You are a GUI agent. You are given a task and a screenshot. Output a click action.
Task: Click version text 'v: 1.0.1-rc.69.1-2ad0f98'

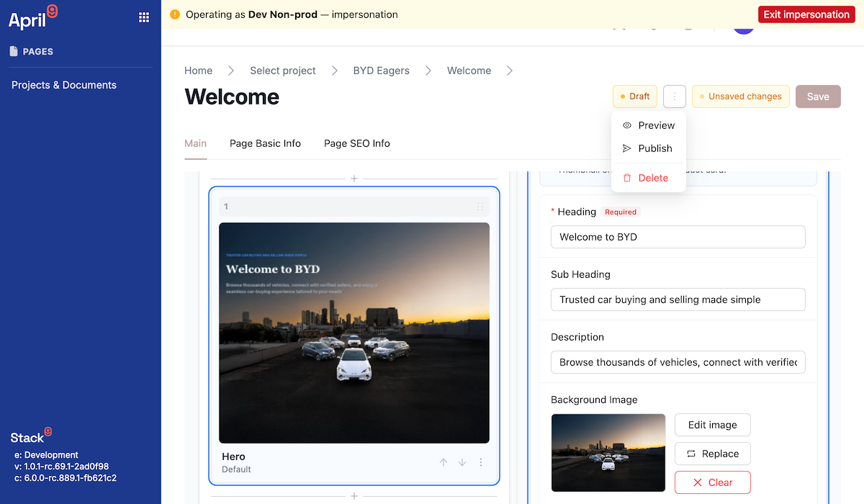click(x=62, y=467)
